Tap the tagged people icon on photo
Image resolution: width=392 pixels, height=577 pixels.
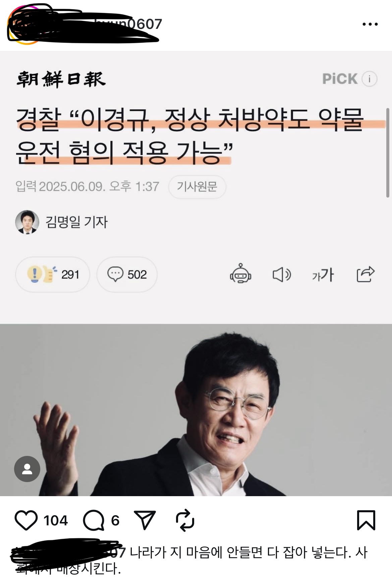pyautogui.click(x=27, y=469)
